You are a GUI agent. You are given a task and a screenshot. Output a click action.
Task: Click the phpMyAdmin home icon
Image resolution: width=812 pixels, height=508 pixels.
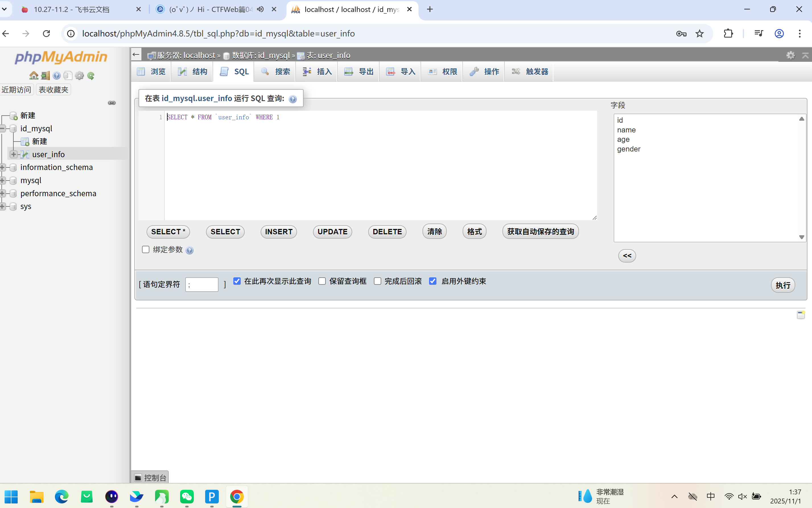[x=34, y=75]
